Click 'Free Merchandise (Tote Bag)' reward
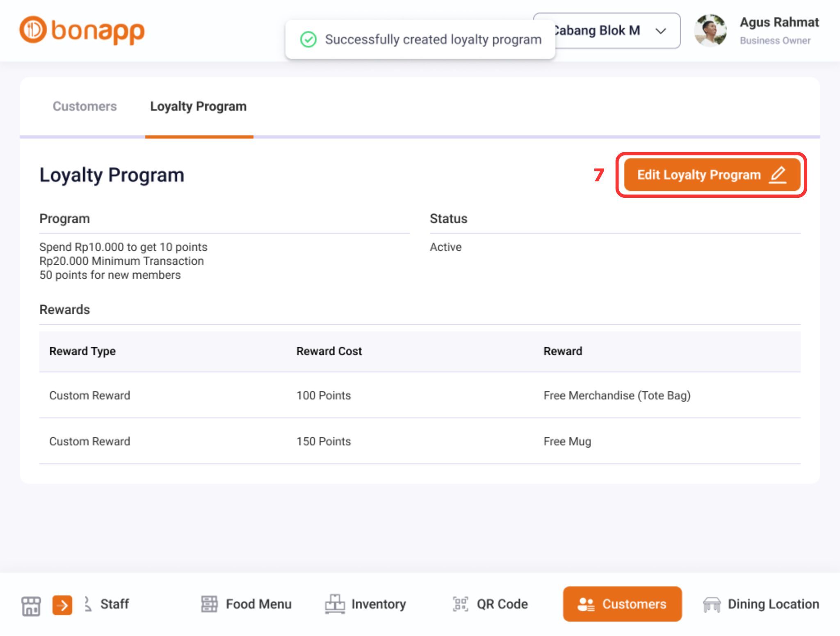Screen dimensions: 840x636 (617, 396)
